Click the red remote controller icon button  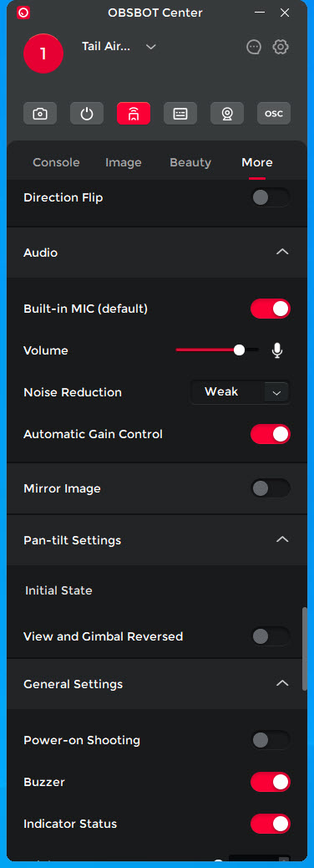tap(134, 114)
